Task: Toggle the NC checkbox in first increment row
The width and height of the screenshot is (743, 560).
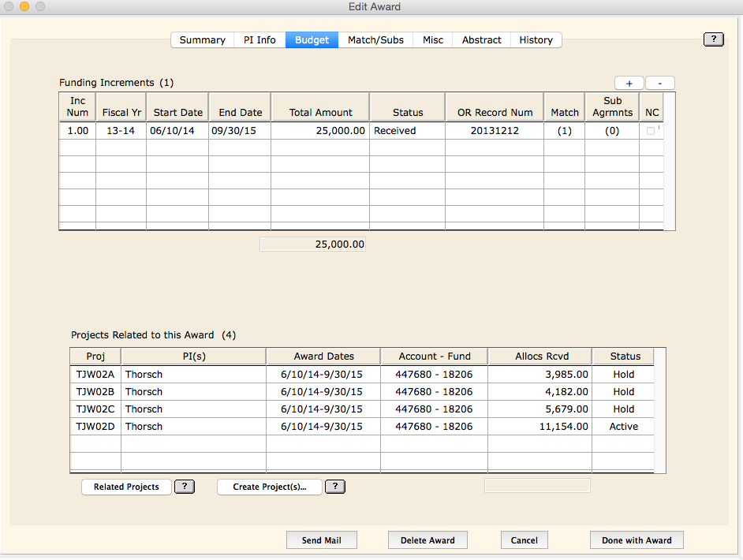Action: [651, 131]
